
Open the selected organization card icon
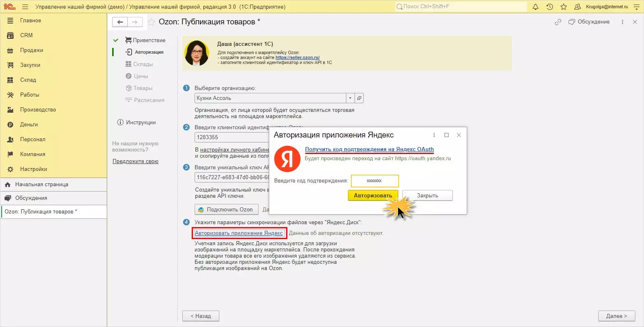click(359, 98)
